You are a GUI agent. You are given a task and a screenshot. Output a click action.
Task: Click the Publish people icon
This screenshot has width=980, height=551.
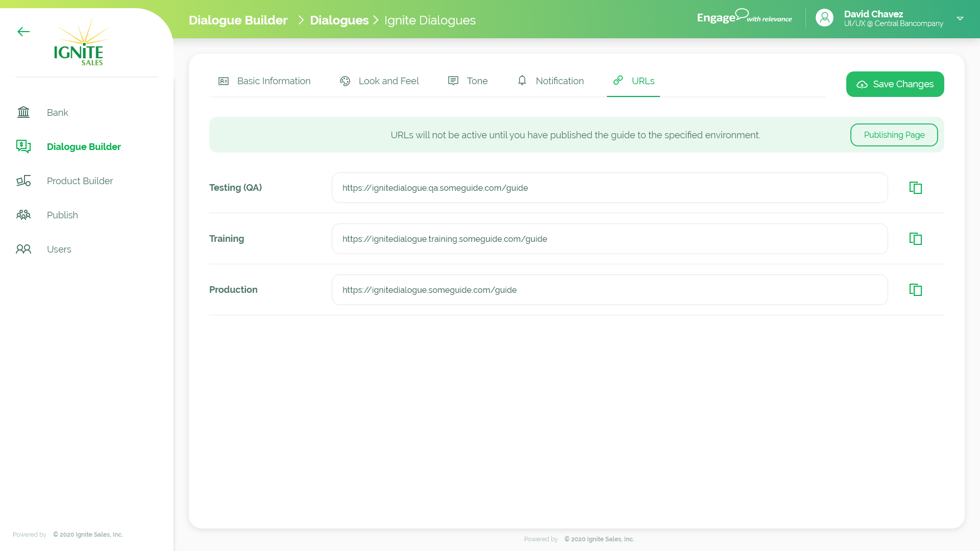pos(23,215)
